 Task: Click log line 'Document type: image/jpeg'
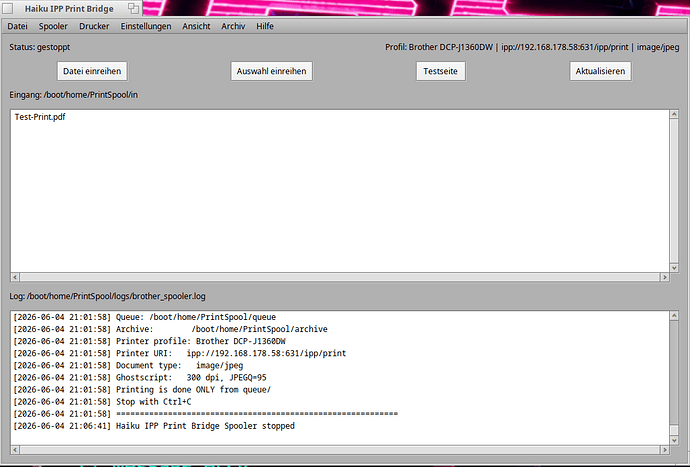[x=128, y=366]
